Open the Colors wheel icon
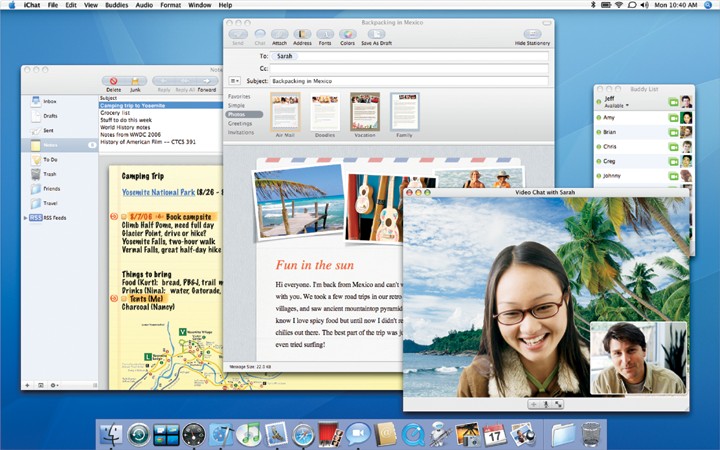The height and width of the screenshot is (450, 720). coord(348,34)
